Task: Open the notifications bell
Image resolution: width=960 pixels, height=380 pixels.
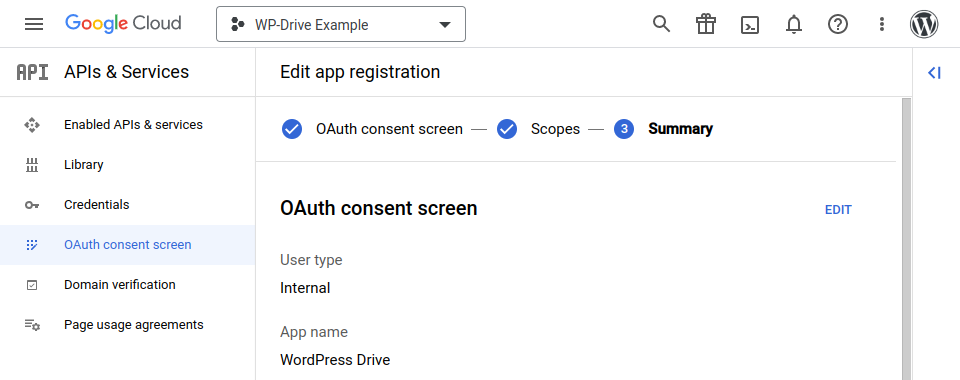Action: 793,24
